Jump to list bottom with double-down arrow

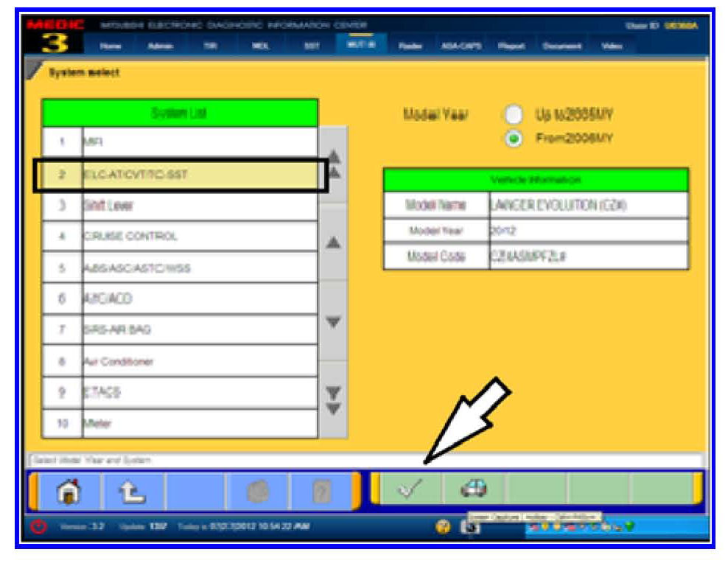point(334,399)
